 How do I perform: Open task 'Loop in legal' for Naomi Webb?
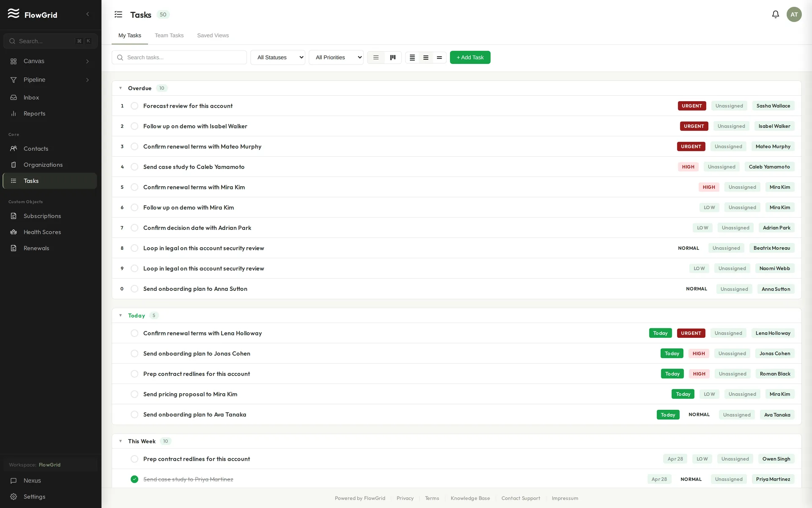click(x=203, y=268)
